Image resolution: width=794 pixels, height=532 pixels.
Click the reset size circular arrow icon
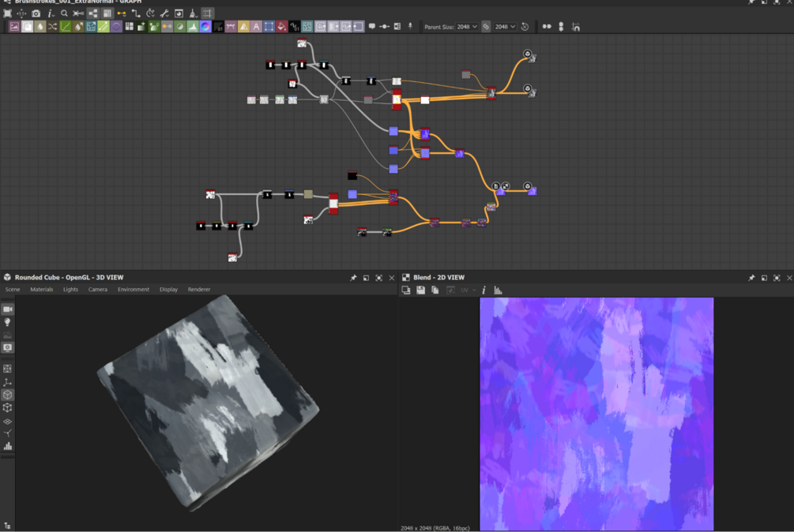(x=525, y=27)
